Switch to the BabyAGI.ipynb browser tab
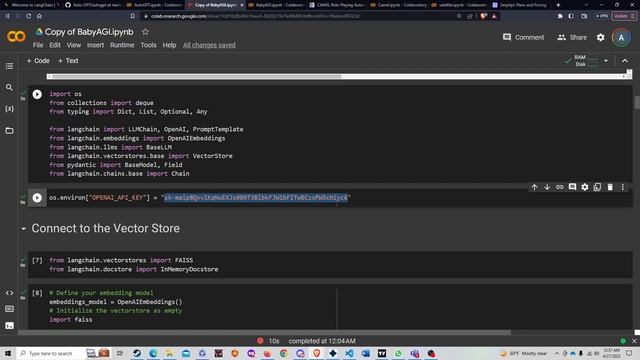Image resolution: width=640 pixels, height=360 pixels. coord(276,5)
